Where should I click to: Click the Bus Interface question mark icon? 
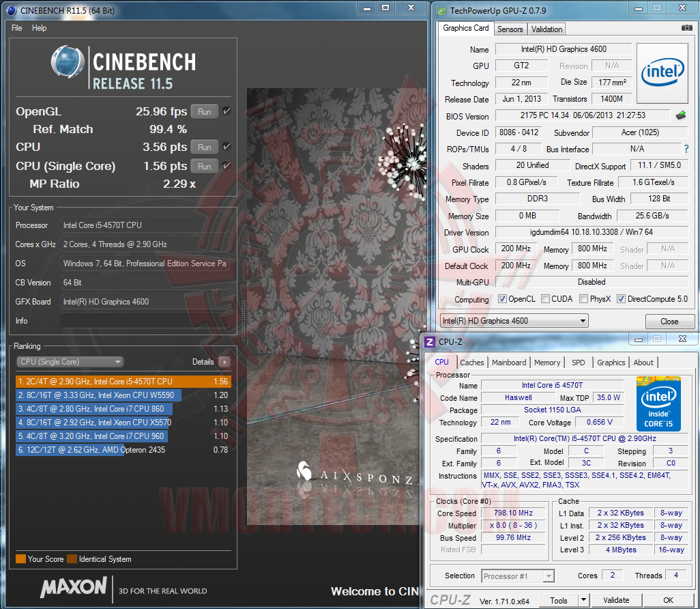pos(686,149)
